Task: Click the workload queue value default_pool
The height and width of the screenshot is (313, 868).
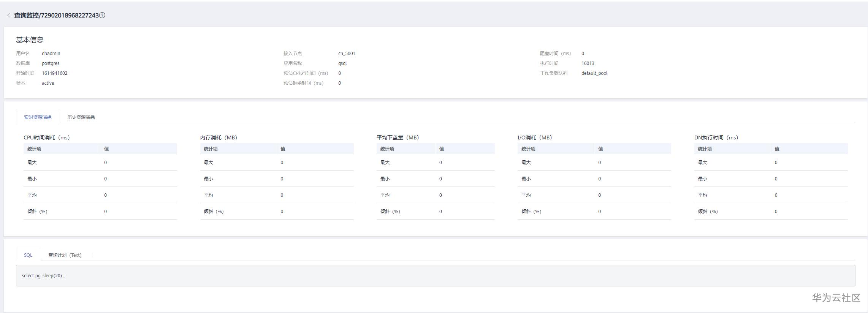Action: coord(594,73)
